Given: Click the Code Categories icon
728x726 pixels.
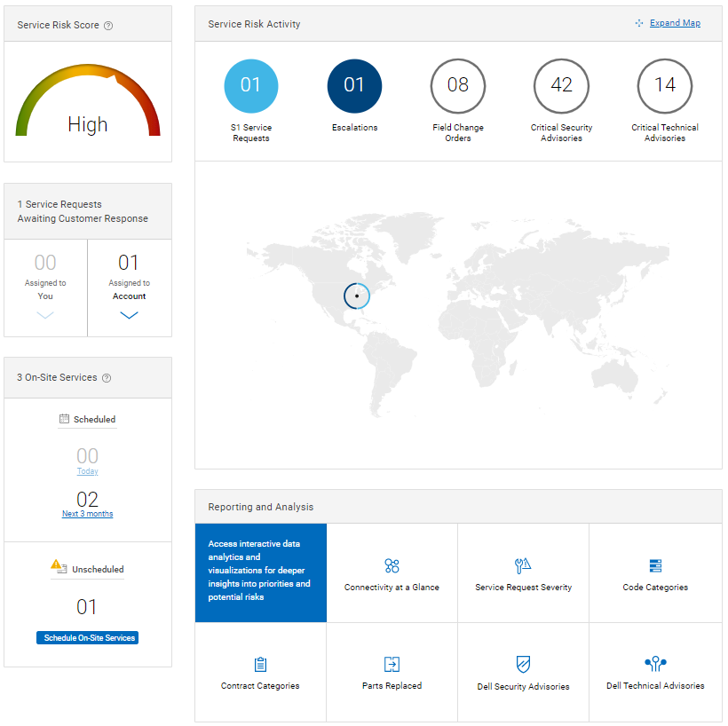Looking at the screenshot, I should click(654, 564).
